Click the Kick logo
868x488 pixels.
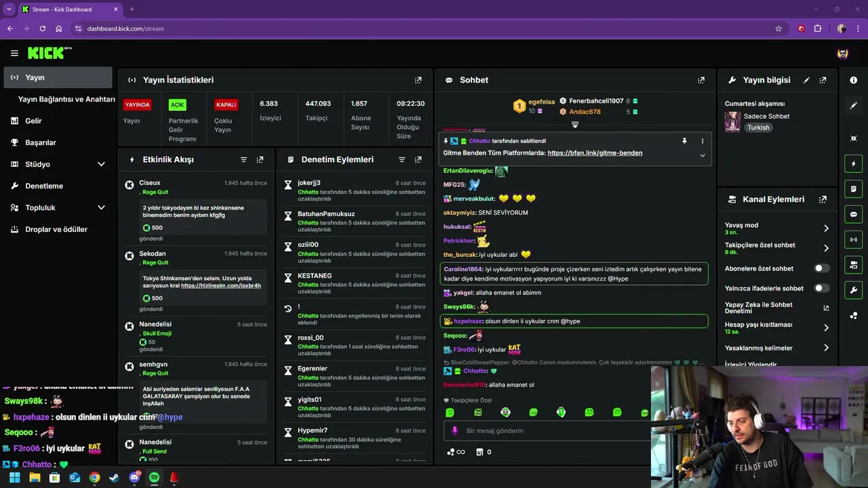[49, 53]
